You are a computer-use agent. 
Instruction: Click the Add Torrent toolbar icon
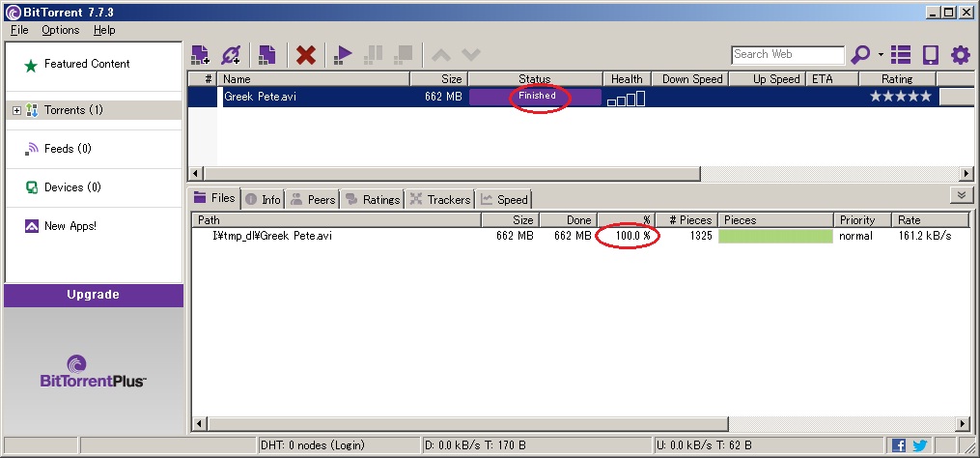click(x=200, y=55)
